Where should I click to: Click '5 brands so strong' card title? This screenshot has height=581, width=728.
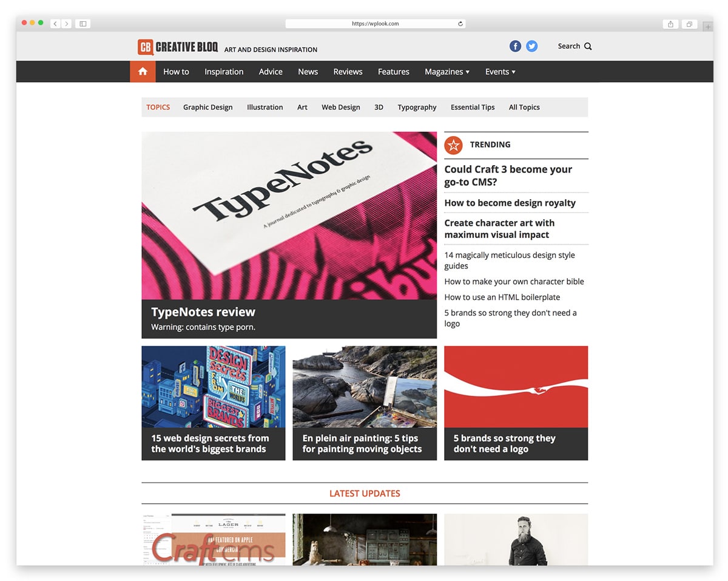[504, 444]
